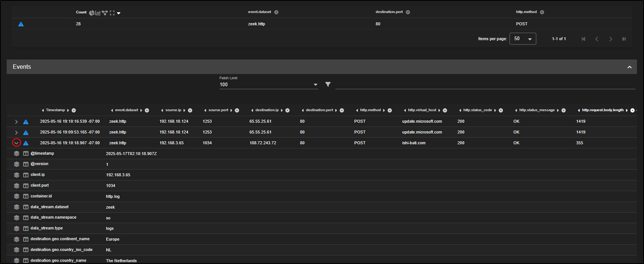The image size is (644, 264).
Task: Show bar chart for Count grouping
Action: click(x=98, y=13)
